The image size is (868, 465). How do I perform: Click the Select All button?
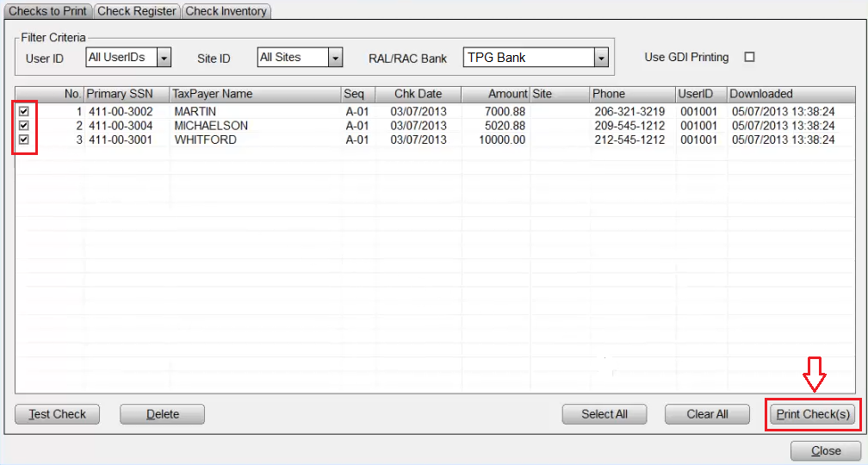pos(604,414)
